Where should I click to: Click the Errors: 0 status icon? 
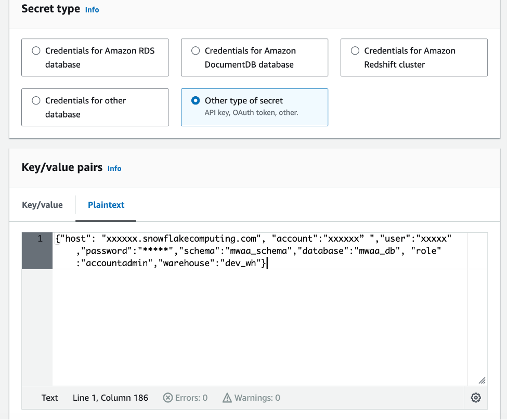pos(168,398)
